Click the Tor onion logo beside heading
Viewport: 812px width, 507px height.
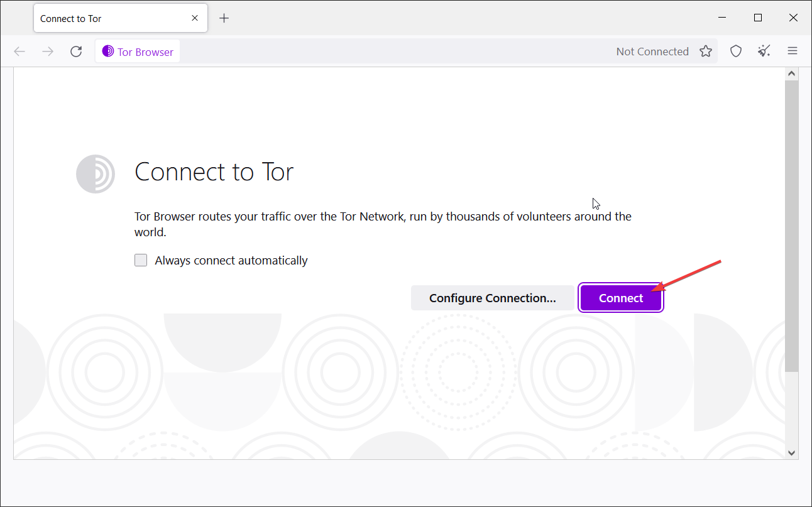(96, 173)
